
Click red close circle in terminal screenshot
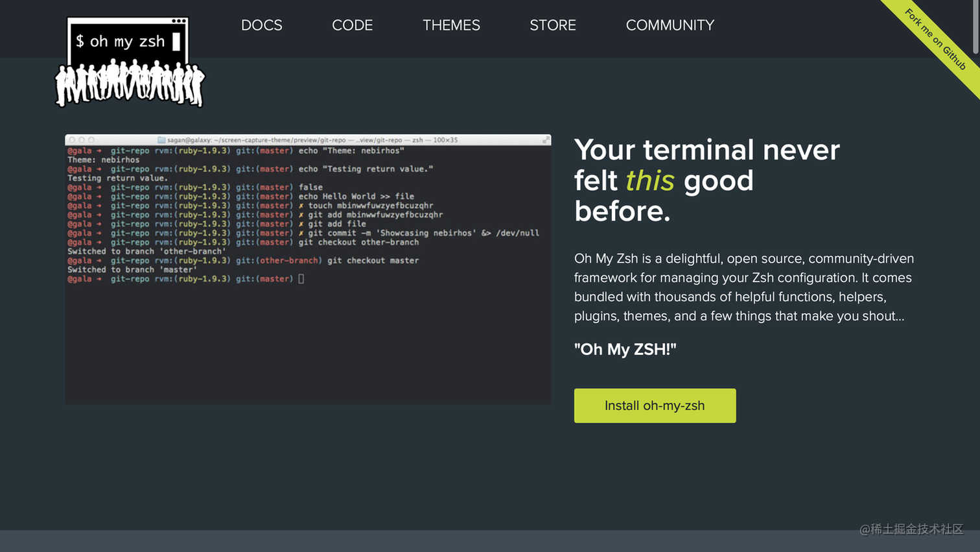73,139
